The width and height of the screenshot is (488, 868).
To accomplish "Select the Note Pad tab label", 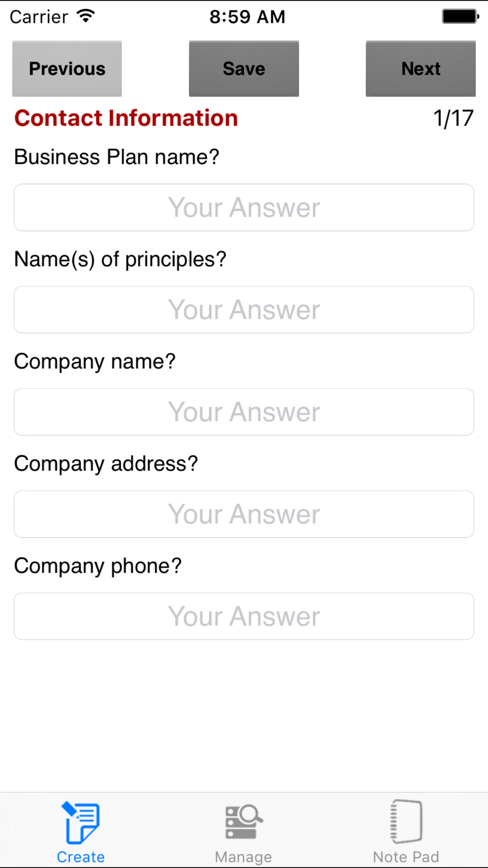I will tap(406, 857).
